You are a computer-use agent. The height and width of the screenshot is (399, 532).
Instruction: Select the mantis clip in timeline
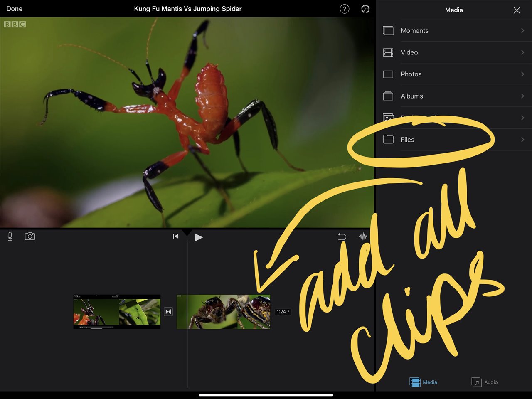click(117, 312)
